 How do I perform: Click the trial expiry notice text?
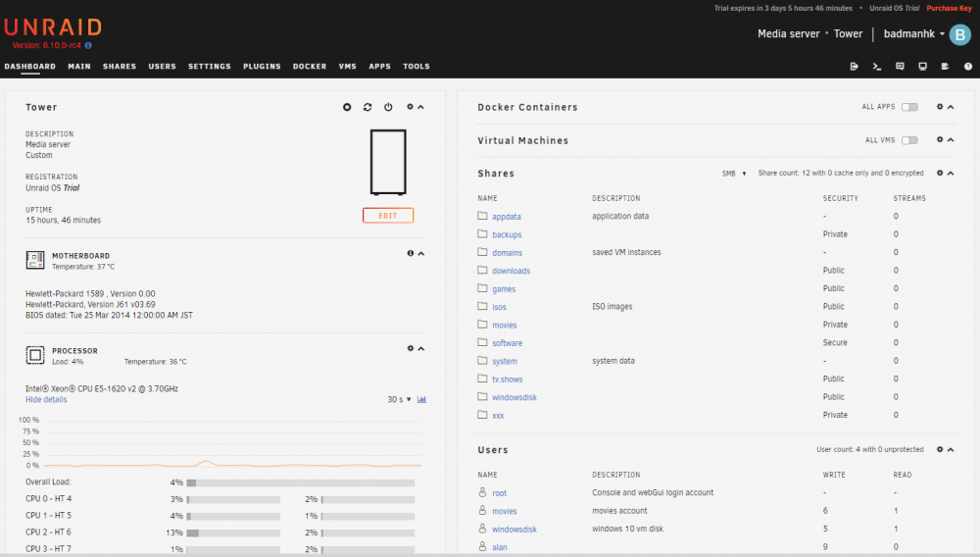783,8
